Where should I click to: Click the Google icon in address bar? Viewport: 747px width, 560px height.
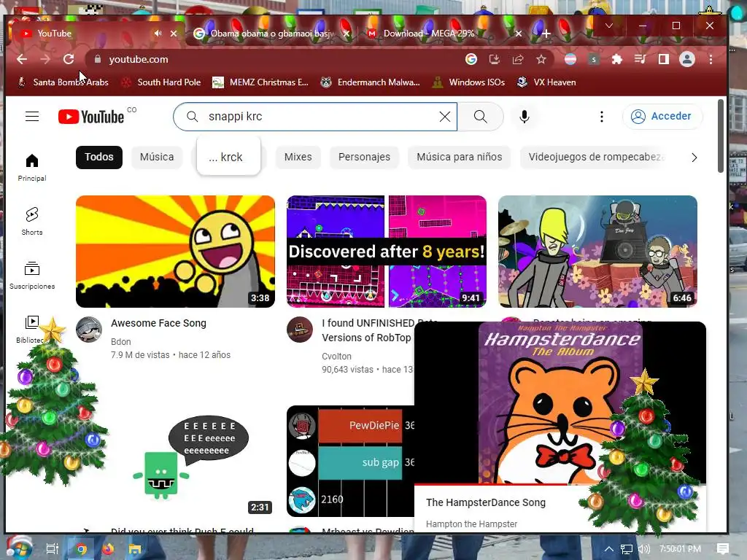click(471, 59)
